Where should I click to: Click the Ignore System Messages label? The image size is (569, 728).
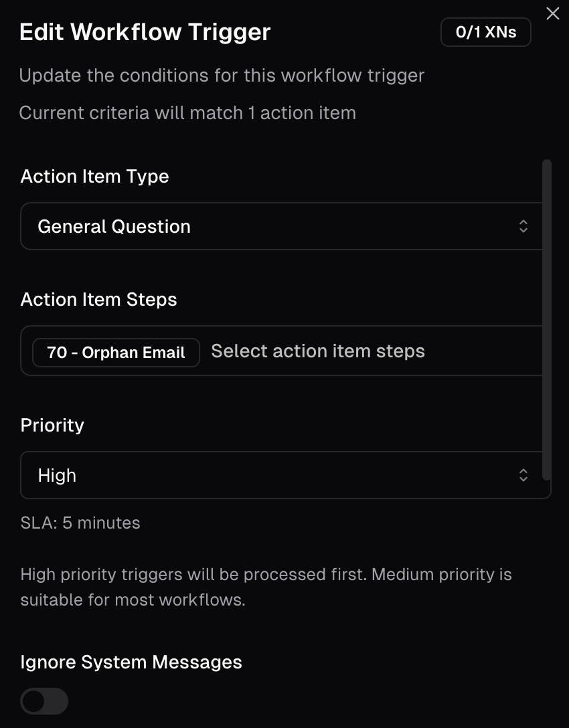pyautogui.click(x=131, y=662)
